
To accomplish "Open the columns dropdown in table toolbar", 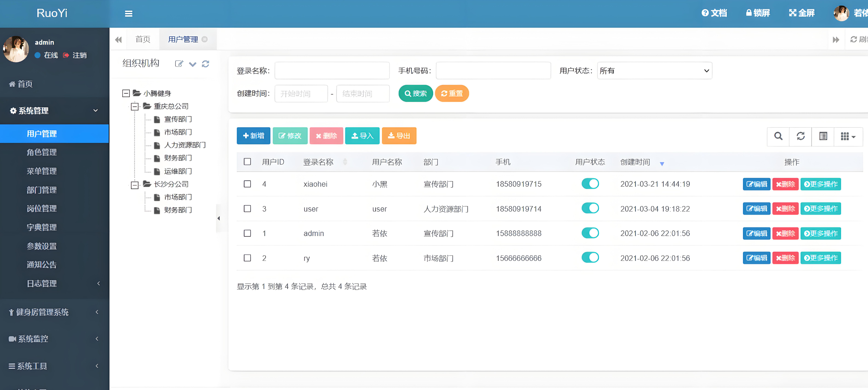I will coord(848,136).
